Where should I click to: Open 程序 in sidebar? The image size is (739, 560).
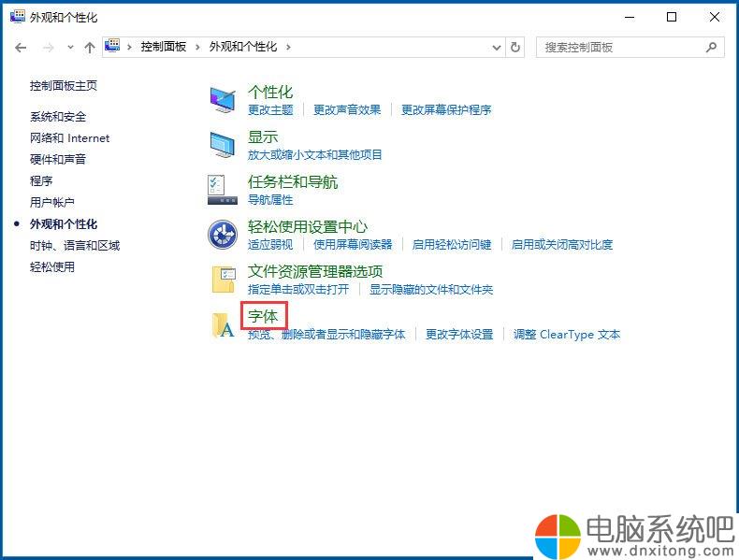[x=41, y=180]
